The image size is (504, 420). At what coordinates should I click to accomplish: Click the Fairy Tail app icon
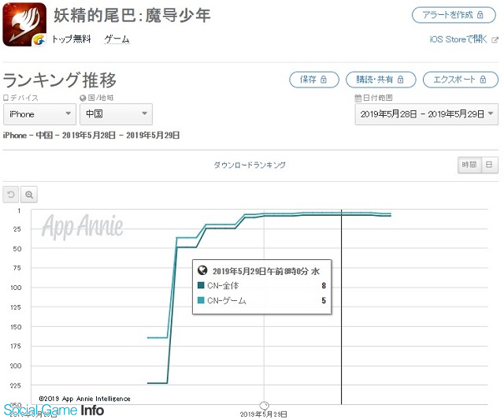point(24,24)
